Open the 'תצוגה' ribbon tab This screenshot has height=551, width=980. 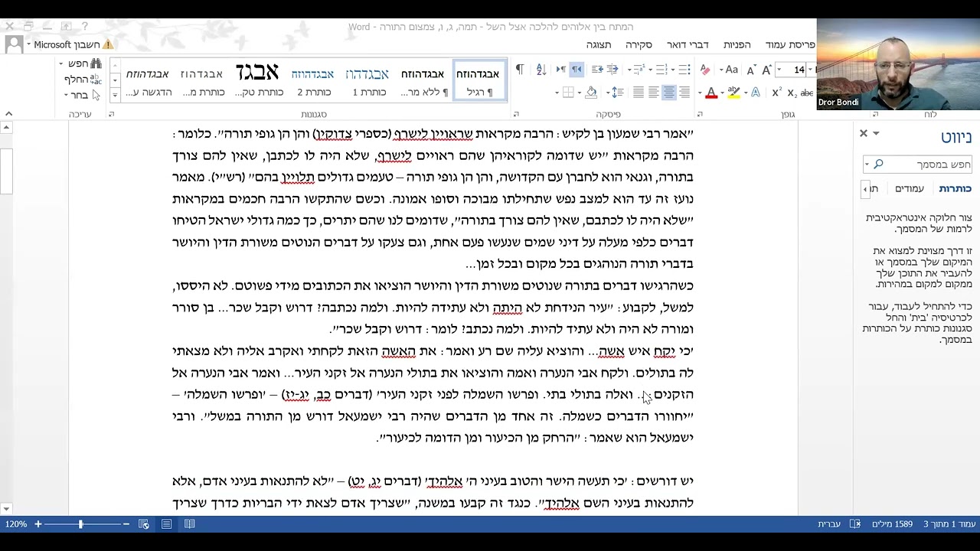coord(599,45)
